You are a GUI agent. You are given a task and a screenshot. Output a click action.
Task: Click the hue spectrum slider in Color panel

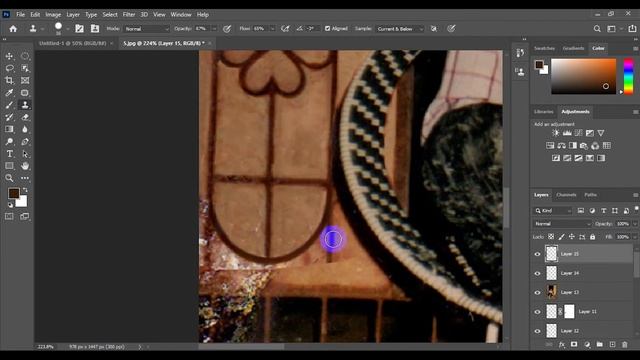[x=628, y=76]
